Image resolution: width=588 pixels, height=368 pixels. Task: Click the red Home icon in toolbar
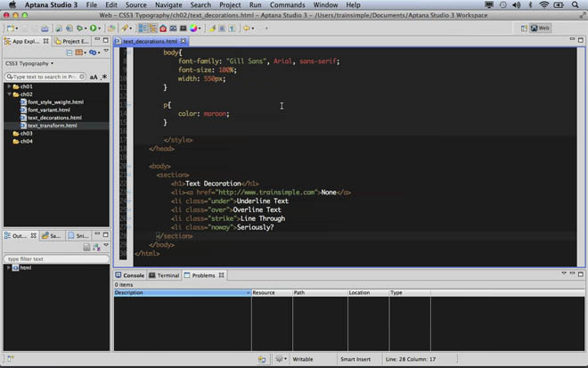[x=163, y=29]
